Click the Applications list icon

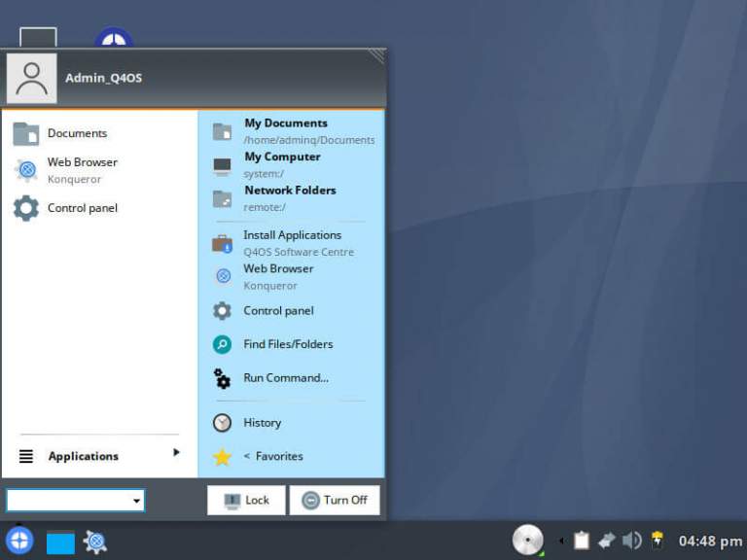click(26, 456)
